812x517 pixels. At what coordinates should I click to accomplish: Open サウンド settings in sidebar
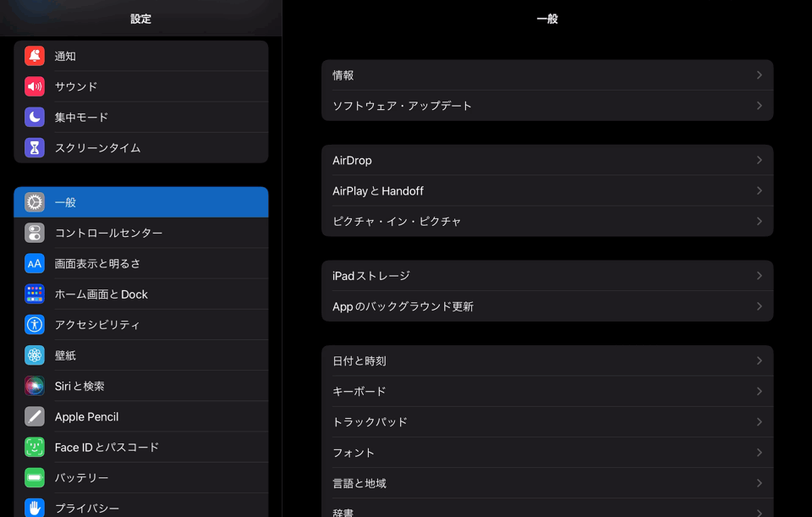(x=141, y=86)
